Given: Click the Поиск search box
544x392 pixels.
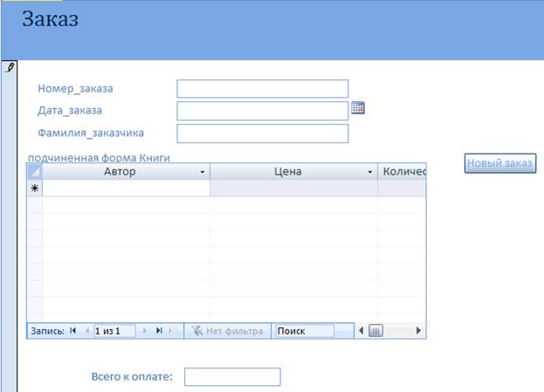Looking at the screenshot, I should click(x=305, y=331).
